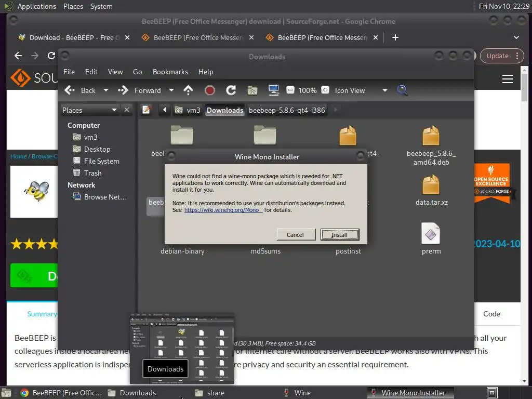This screenshot has width=532, height=399.
Task: Click Chrome back arrow
Action: (18, 56)
